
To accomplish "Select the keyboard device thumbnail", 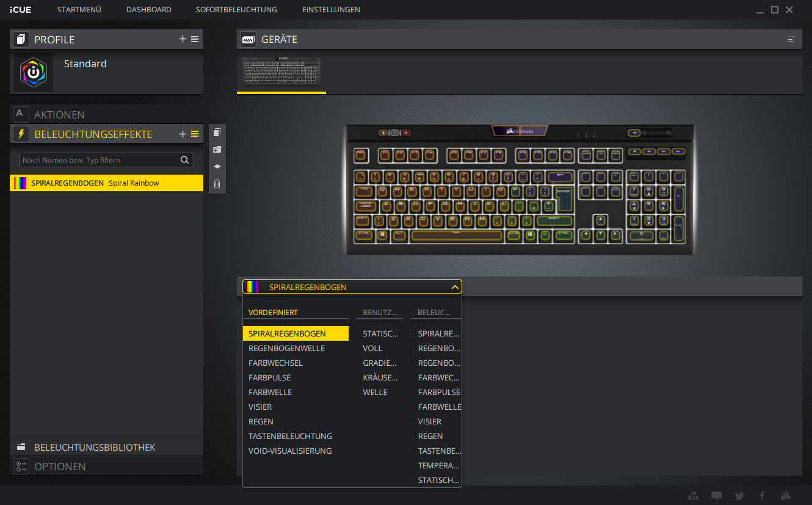I will pyautogui.click(x=281, y=71).
